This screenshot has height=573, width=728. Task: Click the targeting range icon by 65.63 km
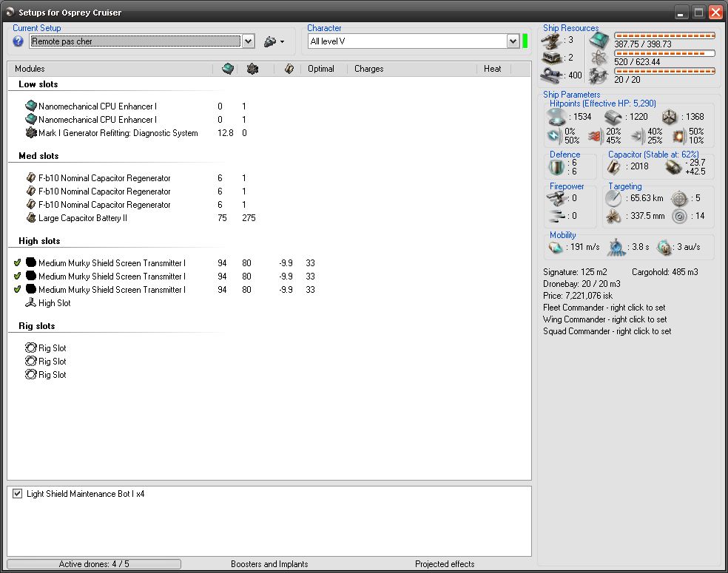tap(613, 198)
